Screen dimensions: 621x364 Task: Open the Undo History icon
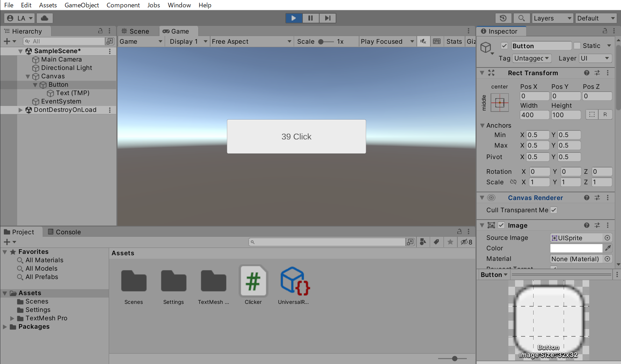503,18
